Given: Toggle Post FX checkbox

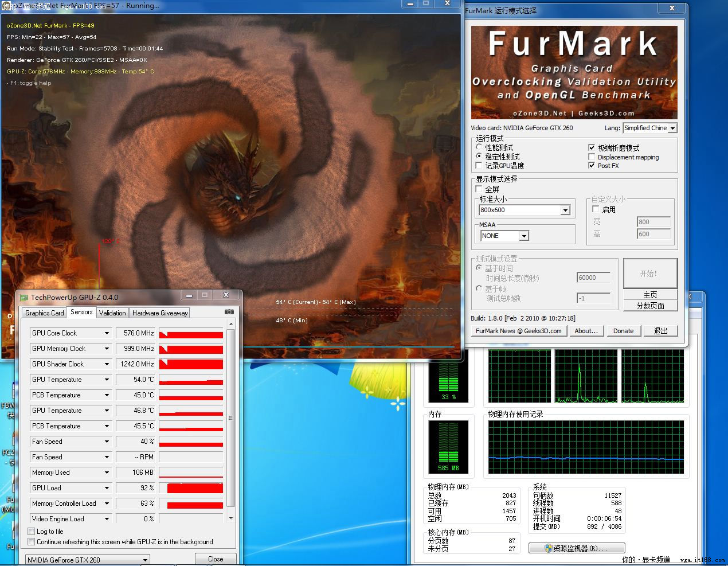Looking at the screenshot, I should coord(592,165).
